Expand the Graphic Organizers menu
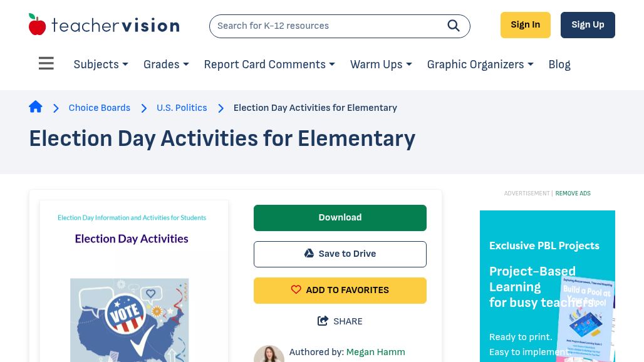The image size is (644, 362). pyautogui.click(x=480, y=65)
